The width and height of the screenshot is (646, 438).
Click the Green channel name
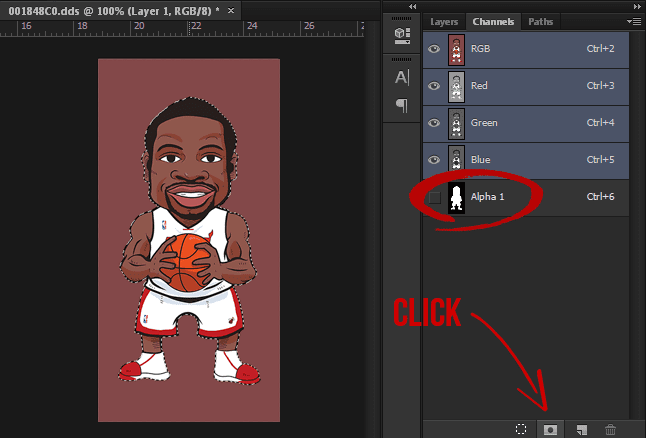tap(484, 123)
